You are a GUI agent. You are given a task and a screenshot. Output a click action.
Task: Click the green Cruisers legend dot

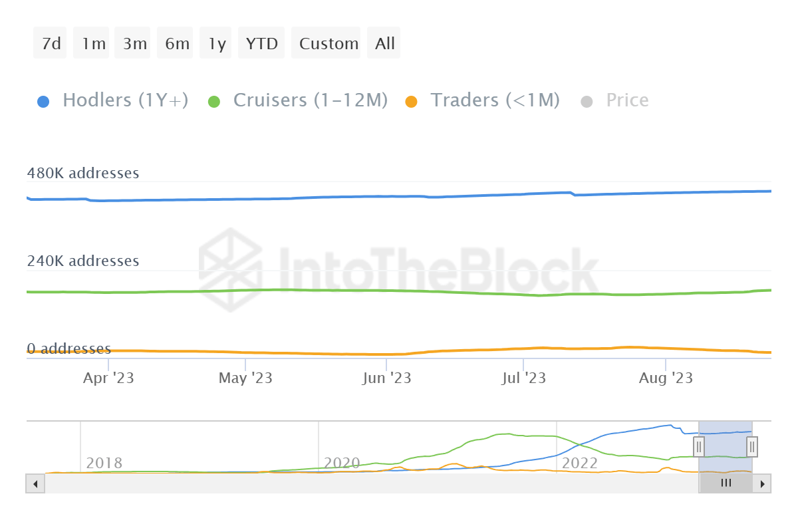click(214, 102)
